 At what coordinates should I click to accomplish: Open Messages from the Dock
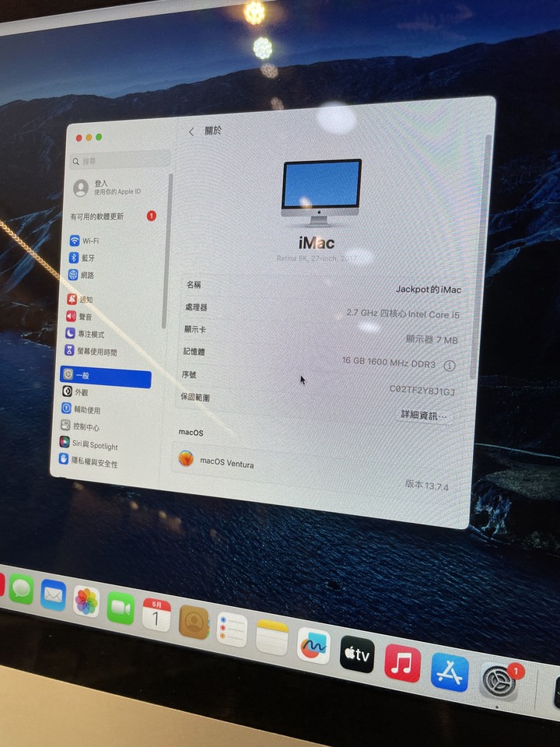(x=21, y=589)
